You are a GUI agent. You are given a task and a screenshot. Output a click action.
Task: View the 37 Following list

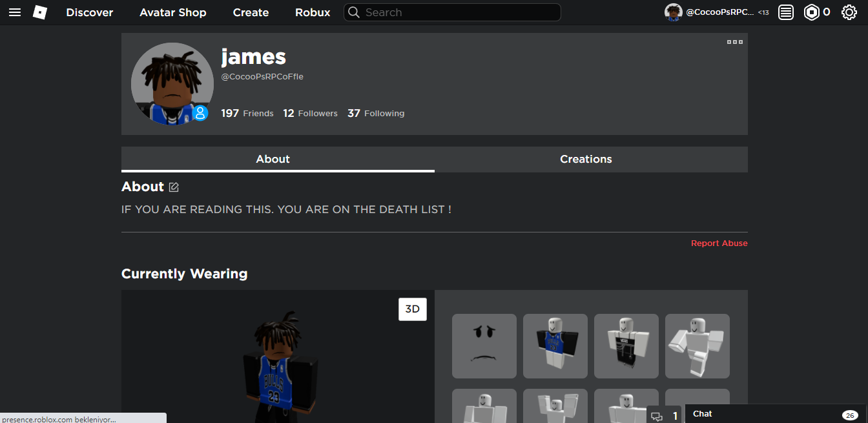click(376, 113)
